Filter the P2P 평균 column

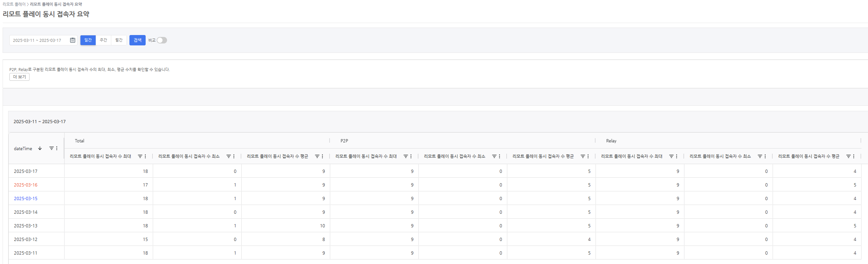coord(583,156)
